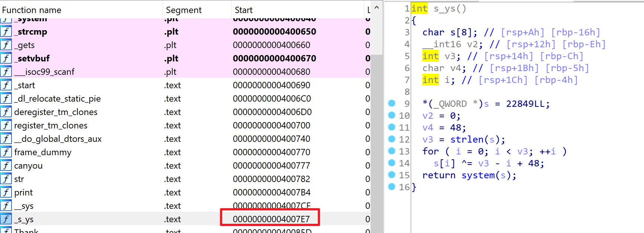
Task: Click scroll-up arrow of functions list scrollbar
Action: coord(377,8)
